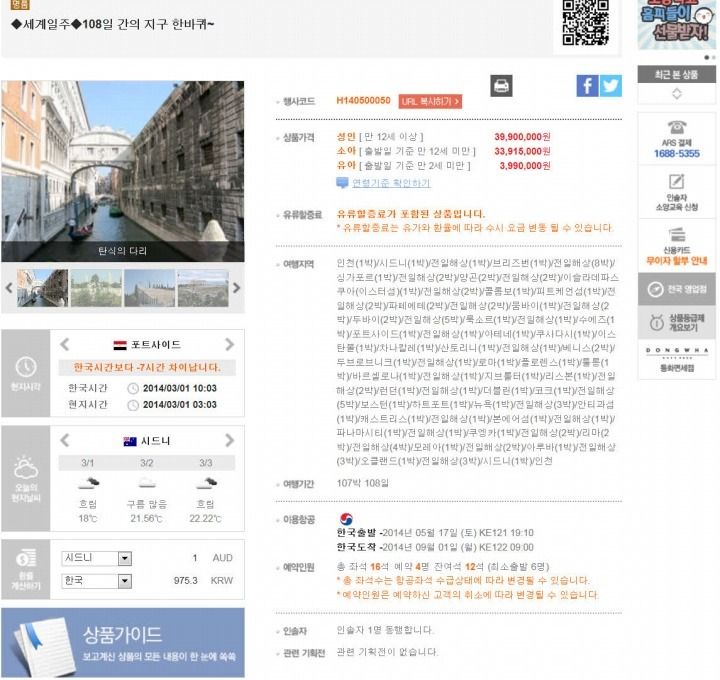Click the clock 현지시각 icon

(x=26, y=367)
